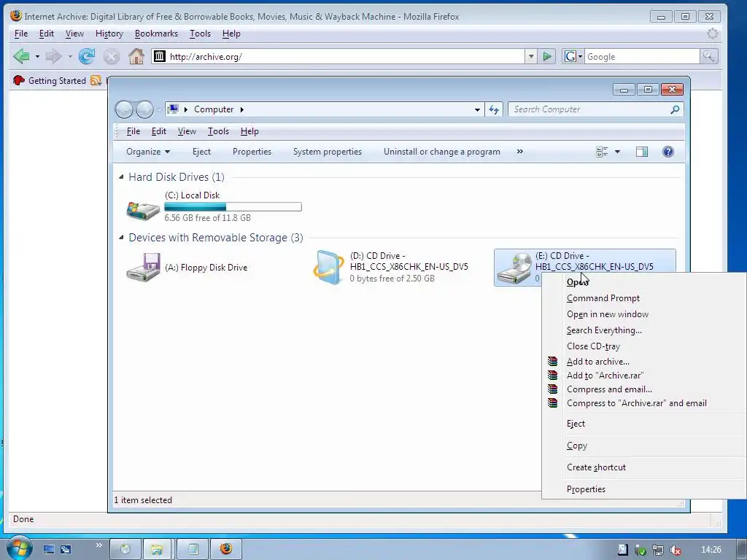Click Firefox forward arrow button

click(x=53, y=56)
